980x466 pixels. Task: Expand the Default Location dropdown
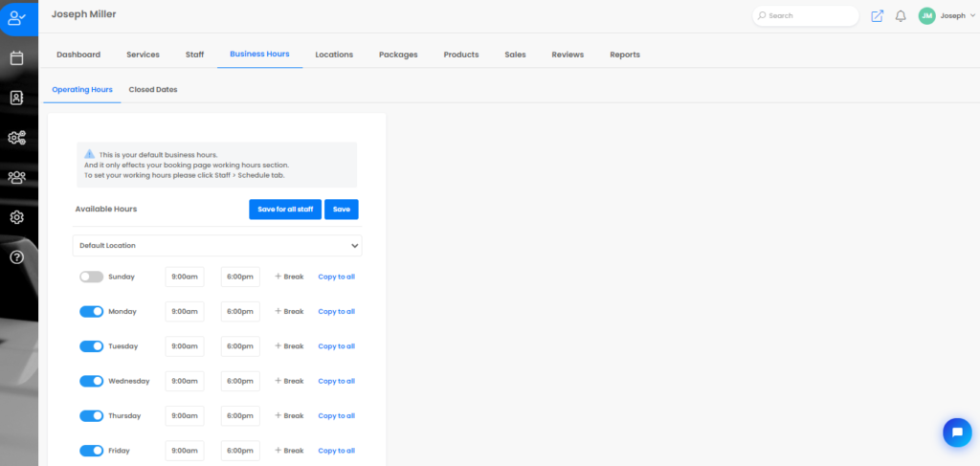tap(217, 246)
